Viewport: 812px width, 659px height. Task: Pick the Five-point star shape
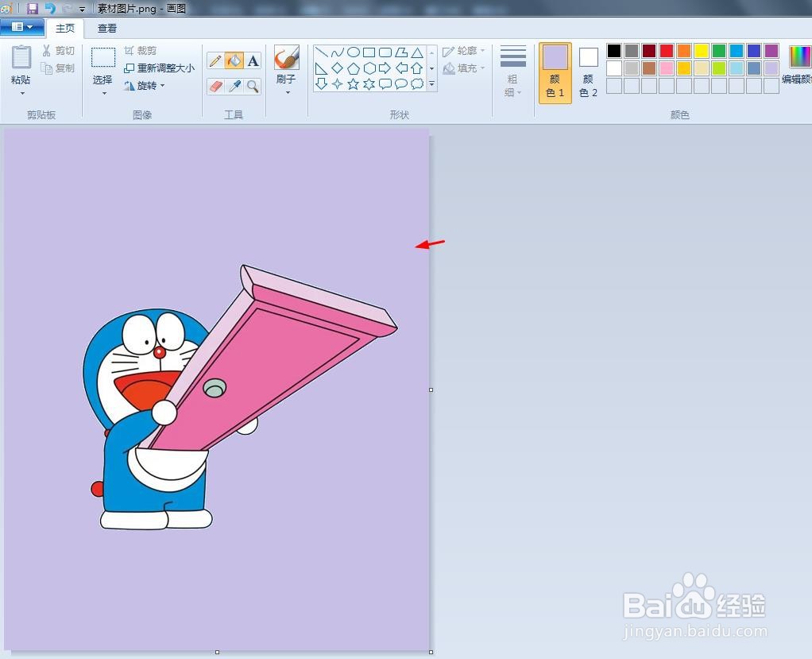coord(354,84)
